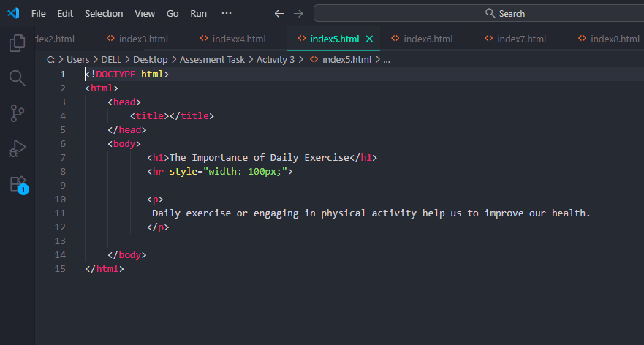Screen dimensions: 644x345
Task: Switch to the index3.html tab
Action: [143, 39]
